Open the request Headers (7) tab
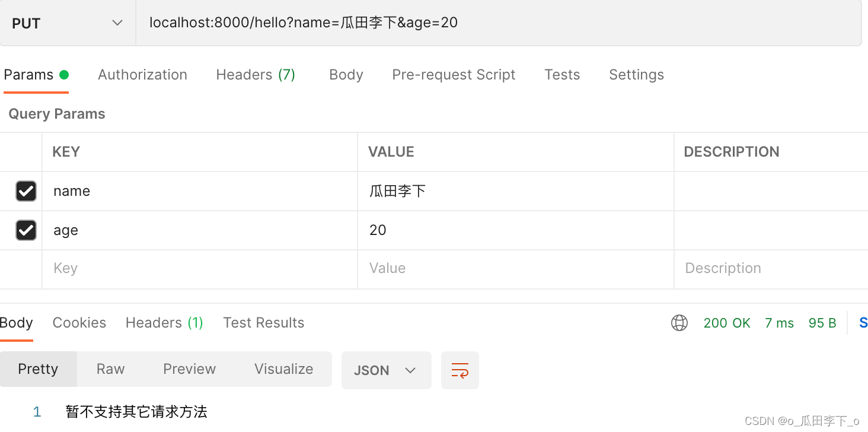This screenshot has width=868, height=432. pyautogui.click(x=256, y=75)
